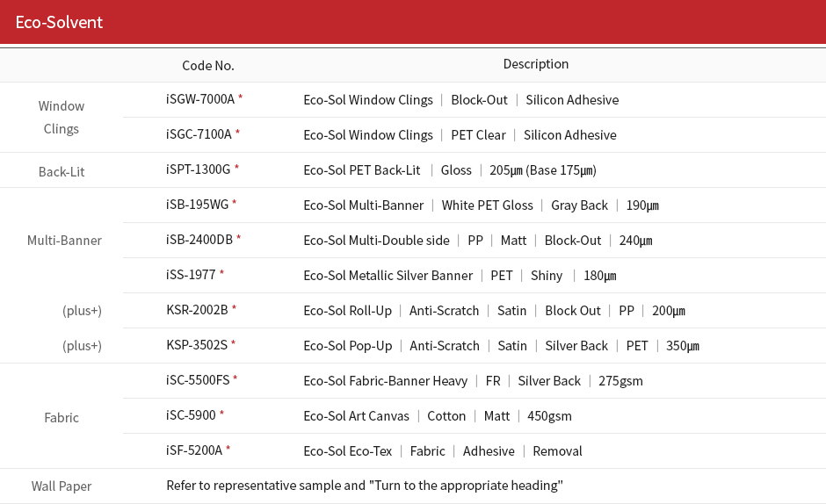Click the Wall Paper sample reference text
Image resolution: width=826 pixels, height=504 pixels.
[365, 486]
